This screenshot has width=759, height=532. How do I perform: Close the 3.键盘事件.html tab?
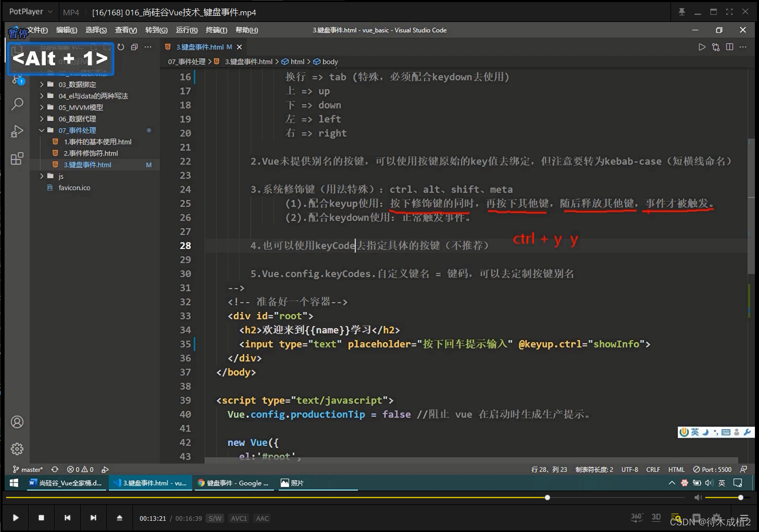pyautogui.click(x=239, y=47)
